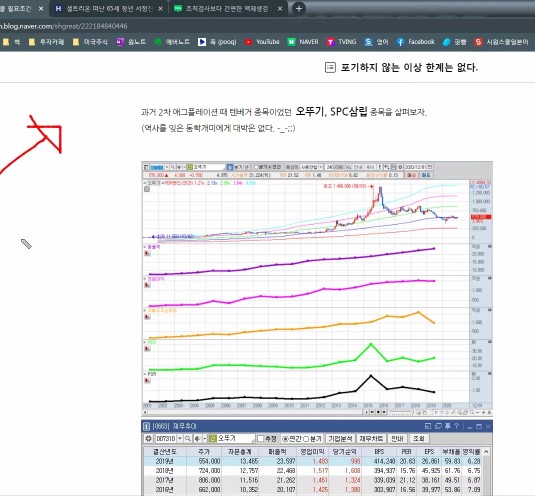Toggle the 추정 checkbox
Image resolution: width=535 pixels, height=496 pixels.
[x=261, y=438]
